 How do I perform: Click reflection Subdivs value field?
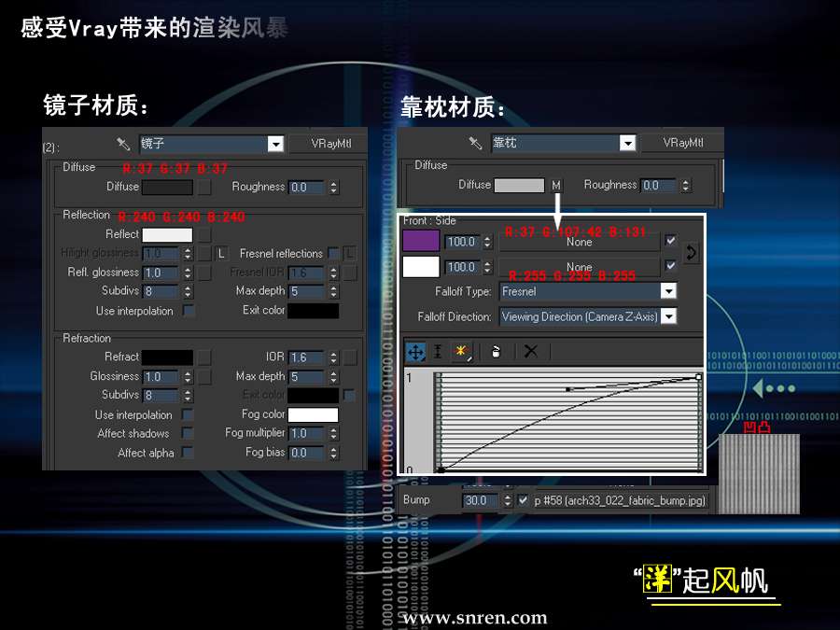[161, 291]
